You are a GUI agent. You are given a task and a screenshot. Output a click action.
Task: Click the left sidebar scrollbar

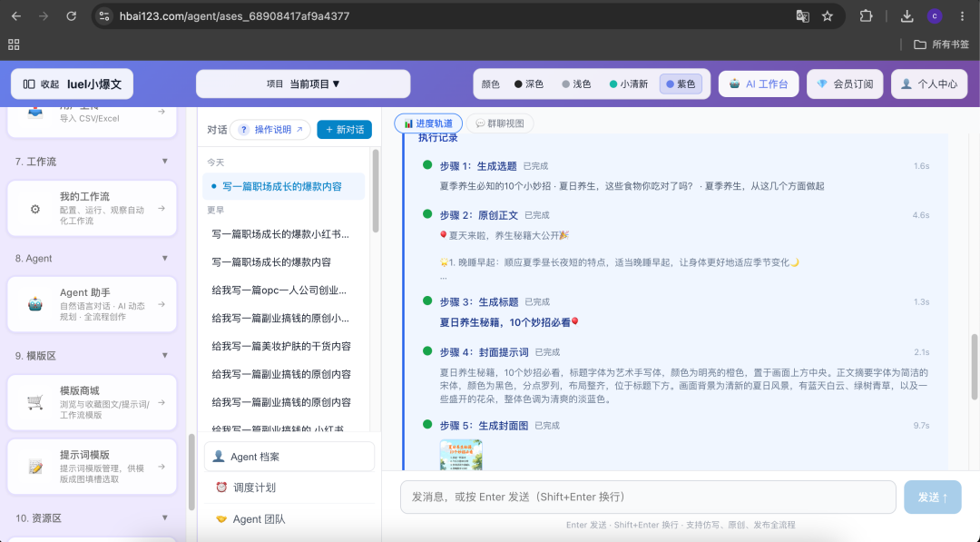[x=191, y=472]
